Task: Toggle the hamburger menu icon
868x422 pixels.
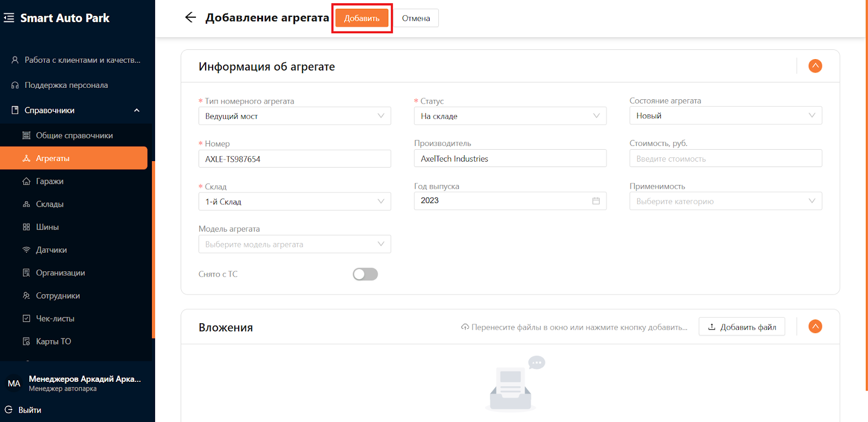Action: (9, 18)
